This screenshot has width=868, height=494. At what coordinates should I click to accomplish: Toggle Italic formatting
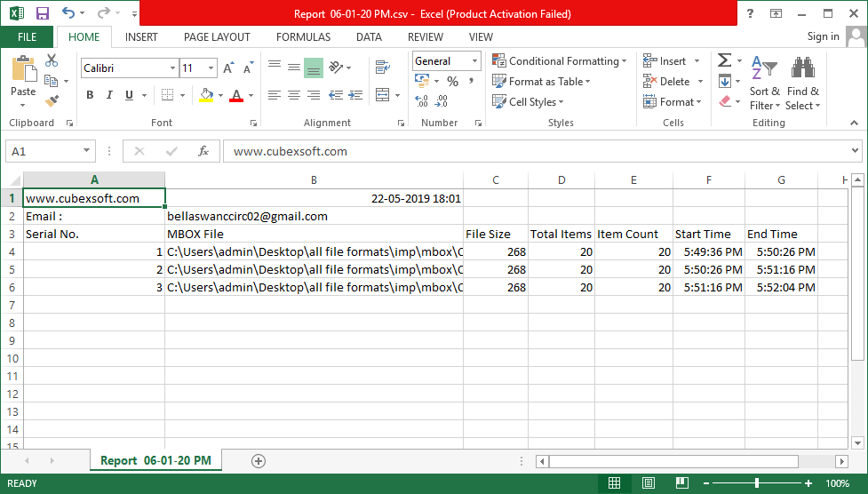pyautogui.click(x=109, y=95)
